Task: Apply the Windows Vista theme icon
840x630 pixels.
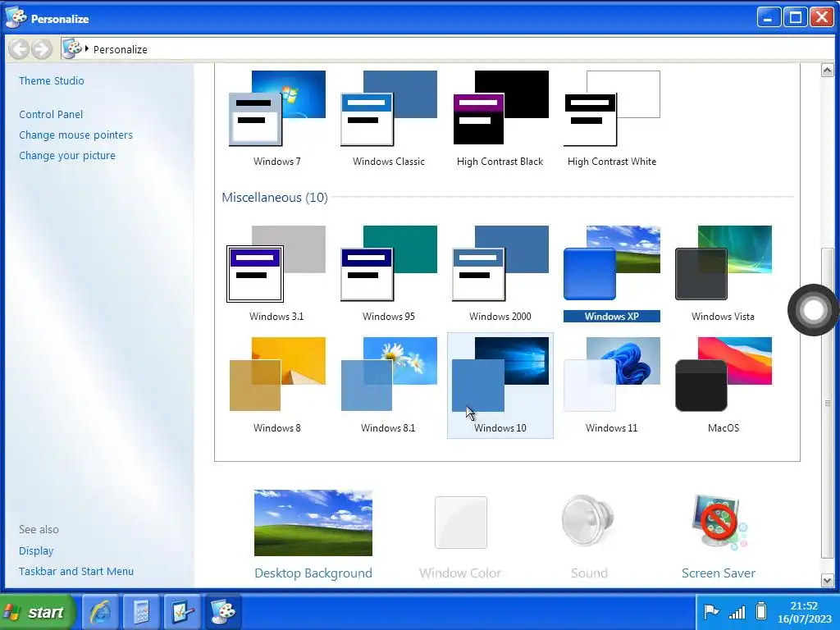Action: pyautogui.click(x=724, y=263)
